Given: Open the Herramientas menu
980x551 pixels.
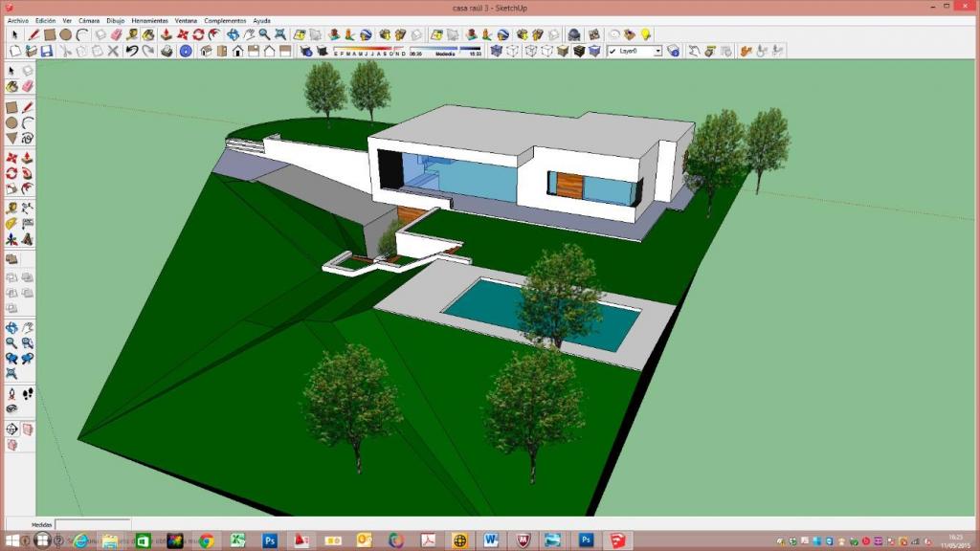Looking at the screenshot, I should (x=149, y=20).
